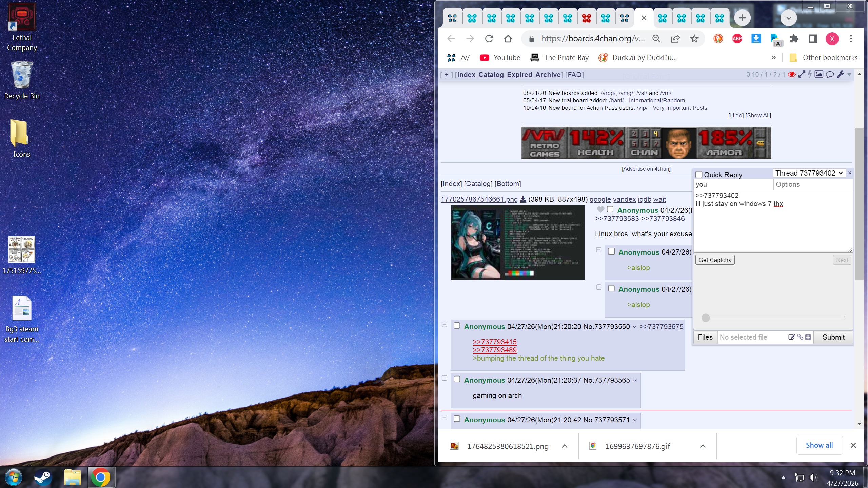This screenshot has height=488, width=868.
Task: Click the red eye thread watcher icon
Action: 792,74
